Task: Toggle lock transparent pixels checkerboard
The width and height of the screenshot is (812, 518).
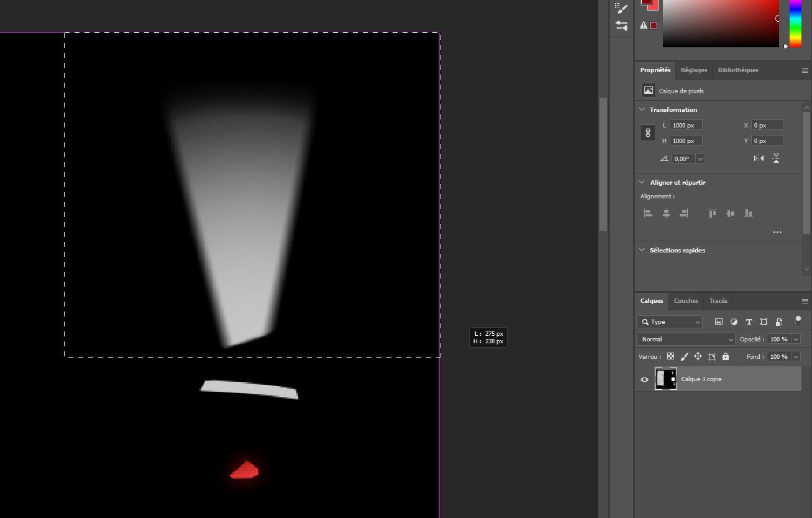Action: [x=670, y=357]
